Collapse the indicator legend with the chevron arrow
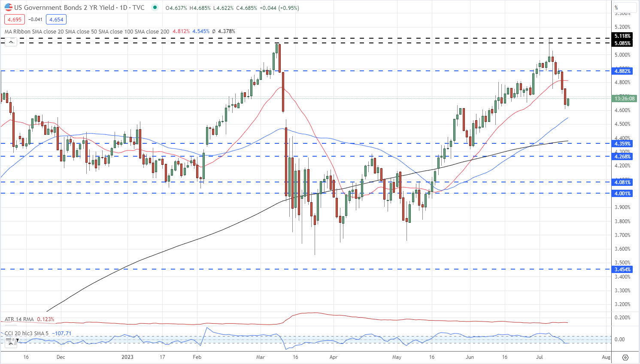The image size is (640, 364). [x=11, y=42]
